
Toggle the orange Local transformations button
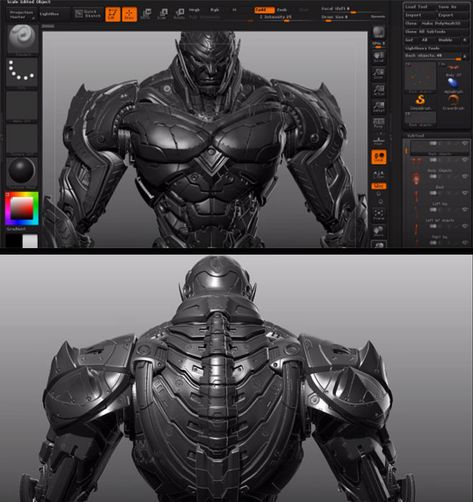click(x=379, y=157)
